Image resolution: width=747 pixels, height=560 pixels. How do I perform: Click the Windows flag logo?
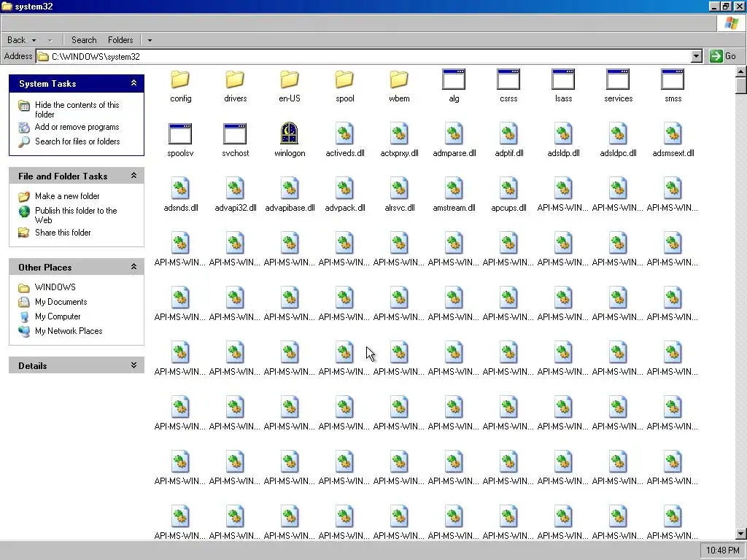(731, 23)
